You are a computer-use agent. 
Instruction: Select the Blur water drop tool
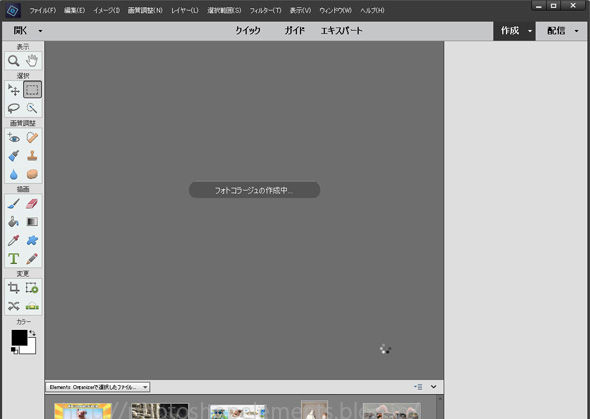coord(14,175)
